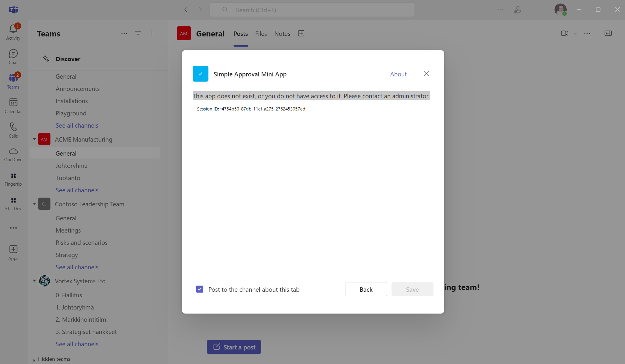625x364 pixels.
Task: Expand the Hidden teams section
Action: [x=34, y=359]
